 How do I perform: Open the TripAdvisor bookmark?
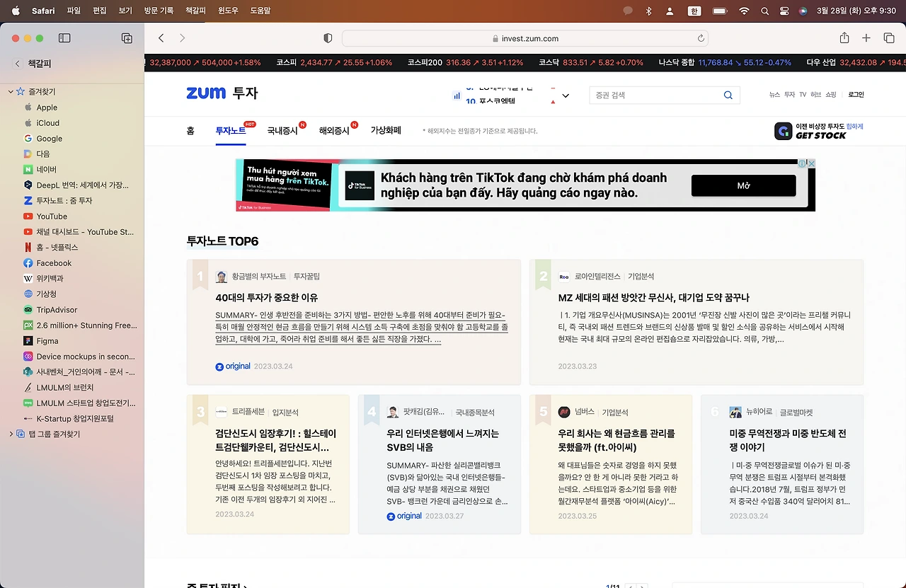click(57, 310)
